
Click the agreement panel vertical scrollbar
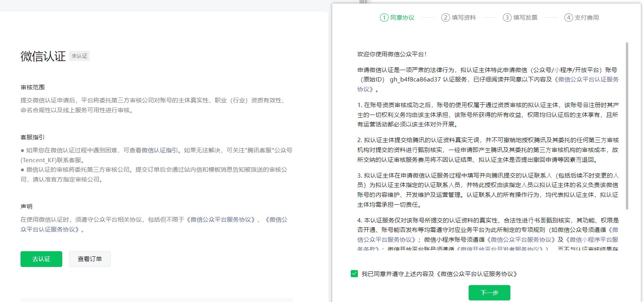627,126
